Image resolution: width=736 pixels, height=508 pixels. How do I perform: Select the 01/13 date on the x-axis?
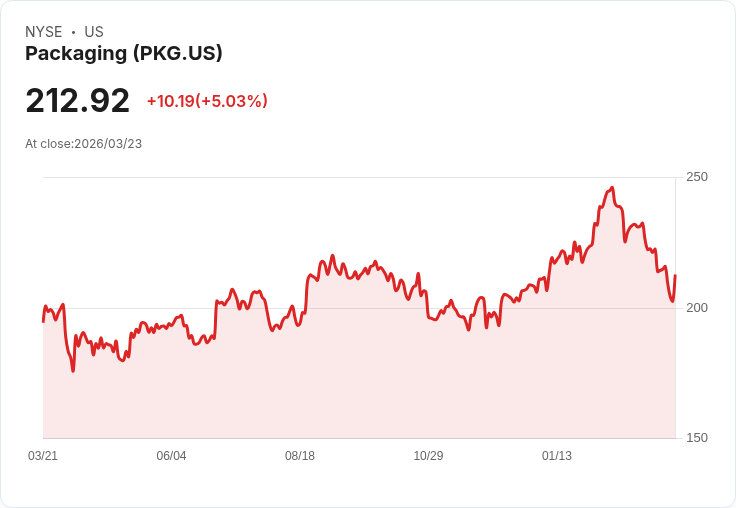coord(557,456)
